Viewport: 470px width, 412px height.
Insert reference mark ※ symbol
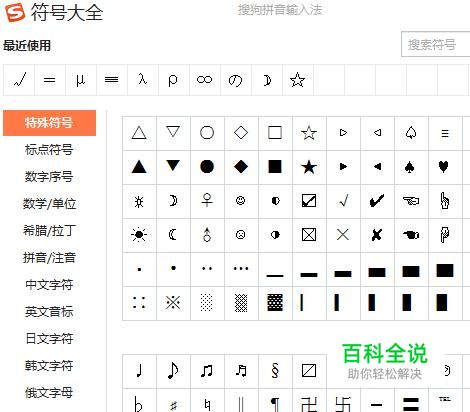(x=173, y=303)
